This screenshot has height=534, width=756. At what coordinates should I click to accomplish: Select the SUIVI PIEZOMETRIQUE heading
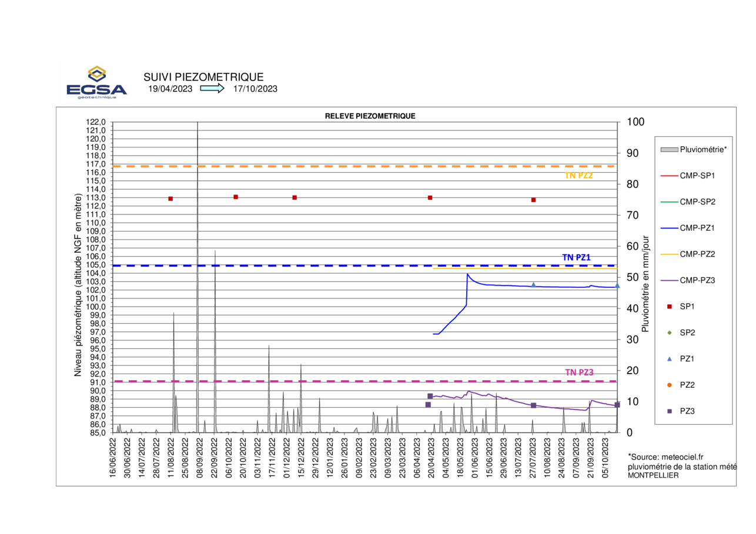click(203, 77)
